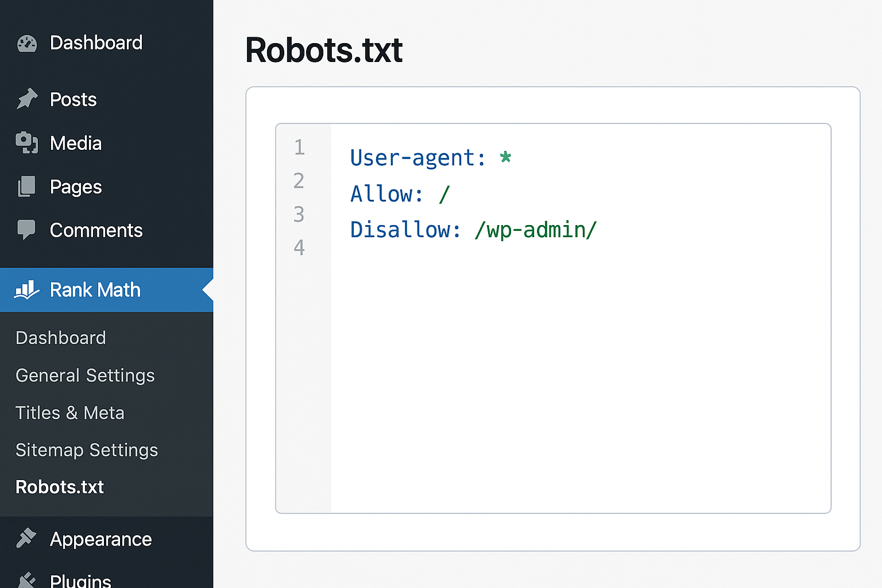Click the Rank Math chart icon

click(27, 290)
